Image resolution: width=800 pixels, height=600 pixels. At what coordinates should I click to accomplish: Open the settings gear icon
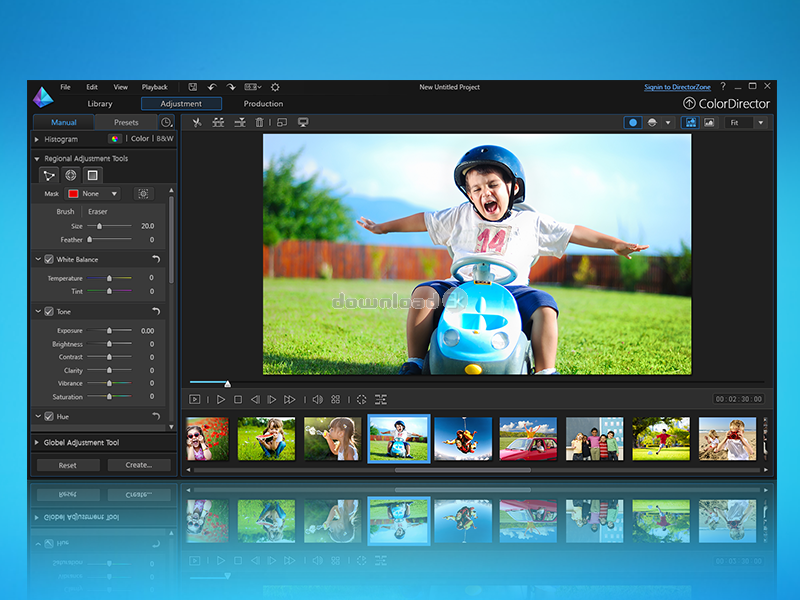coord(275,87)
